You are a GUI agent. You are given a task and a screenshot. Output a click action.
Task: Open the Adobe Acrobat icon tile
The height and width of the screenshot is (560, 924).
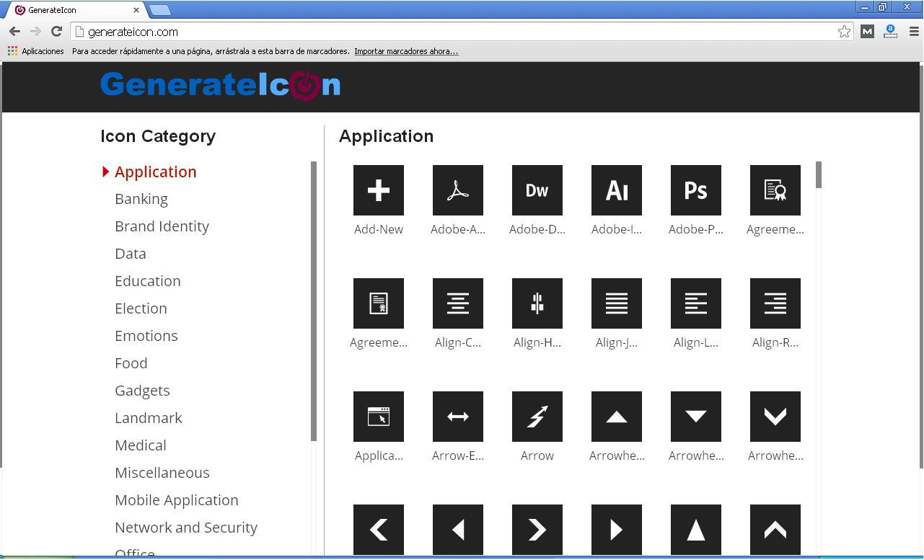coord(458,190)
